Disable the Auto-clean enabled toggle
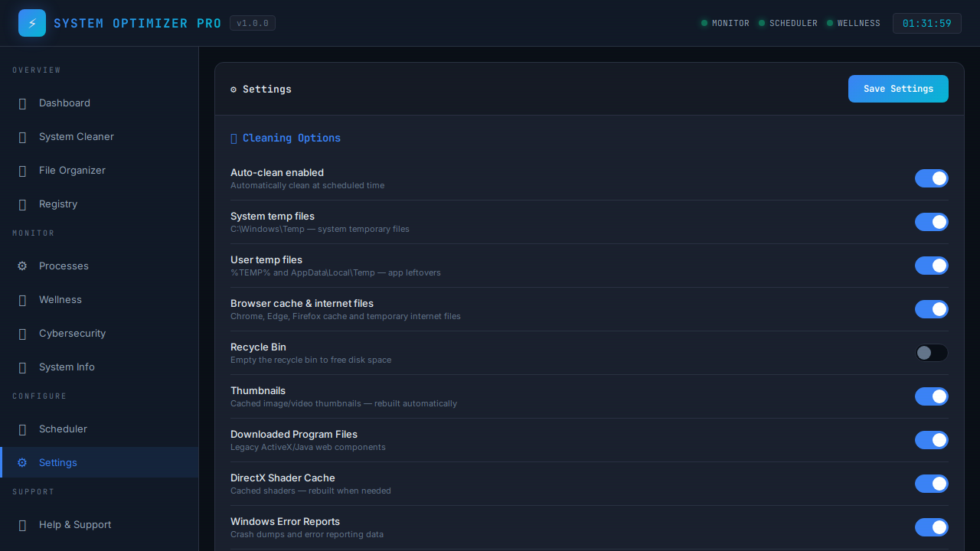The image size is (980, 551). [x=931, y=178]
